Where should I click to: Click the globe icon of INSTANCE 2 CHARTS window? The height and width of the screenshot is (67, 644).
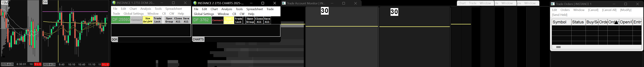(x=195, y=3)
